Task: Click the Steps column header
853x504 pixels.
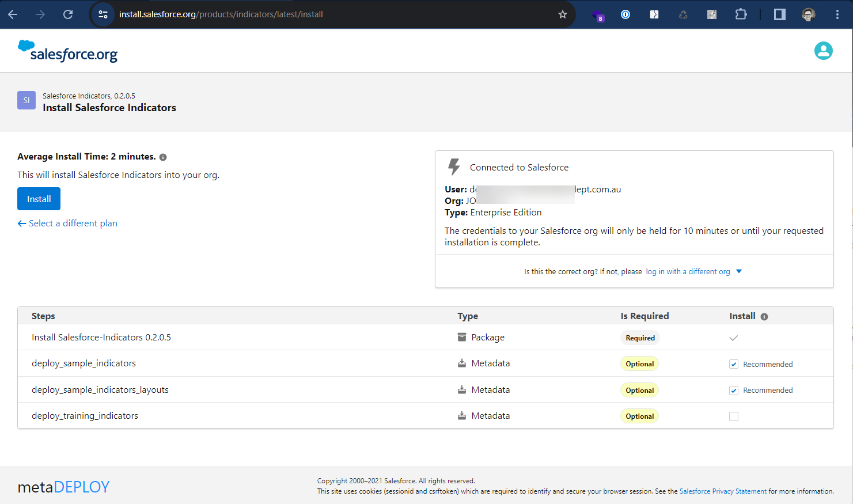Action: (x=43, y=316)
